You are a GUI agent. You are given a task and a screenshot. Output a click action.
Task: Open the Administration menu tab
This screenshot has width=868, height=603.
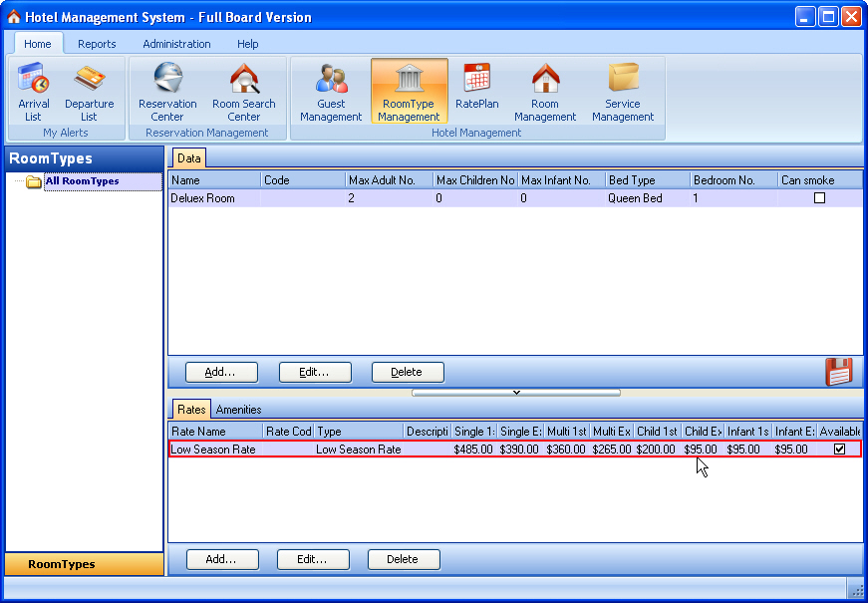[176, 44]
